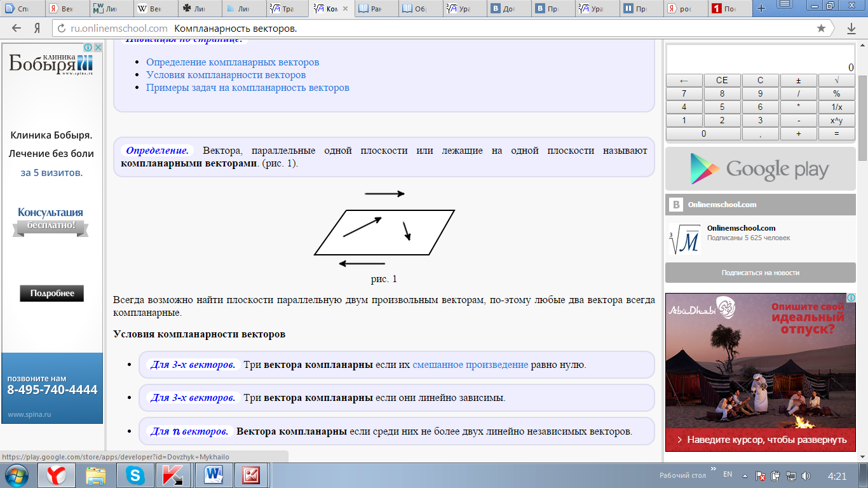This screenshot has height=488, width=868.
Task: Click calculator 'CE' key
Action: click(x=722, y=81)
